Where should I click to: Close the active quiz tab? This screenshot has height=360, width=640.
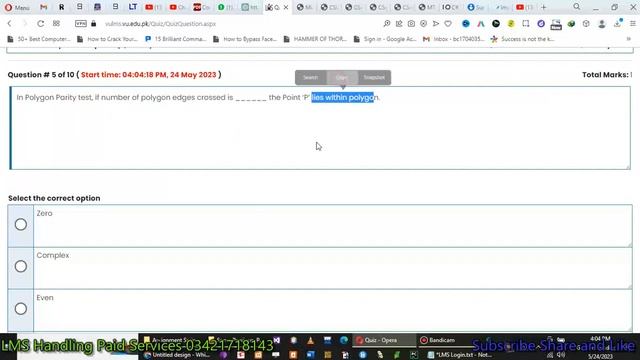tap(286, 7)
